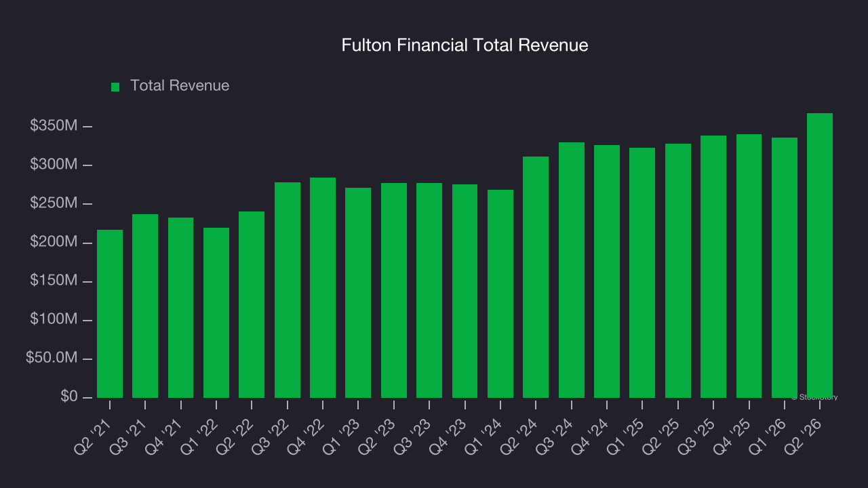Select the Q2 '24 revenue bar
The image size is (868, 488).
[x=536, y=277]
